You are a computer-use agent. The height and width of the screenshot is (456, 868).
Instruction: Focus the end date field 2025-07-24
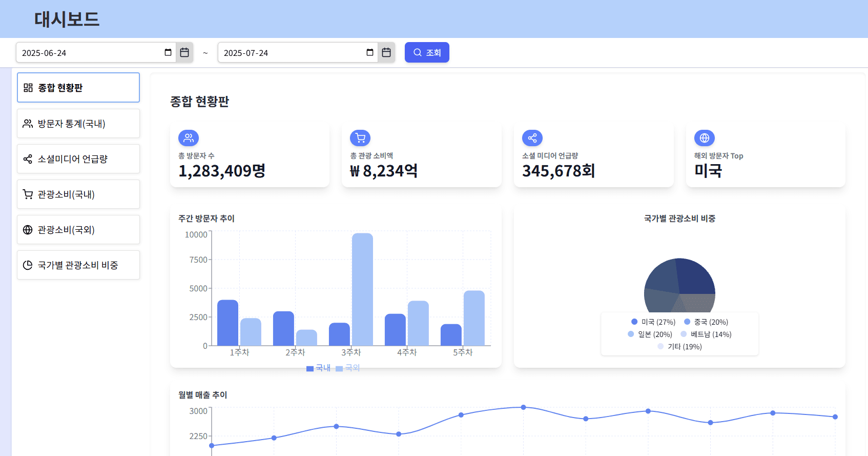pyautogui.click(x=298, y=52)
